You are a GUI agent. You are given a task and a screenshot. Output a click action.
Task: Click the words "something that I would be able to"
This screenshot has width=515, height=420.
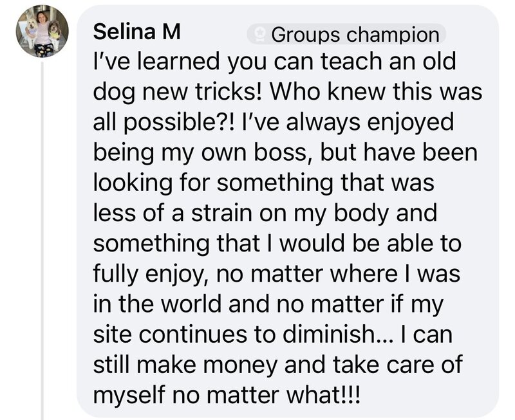click(x=277, y=244)
